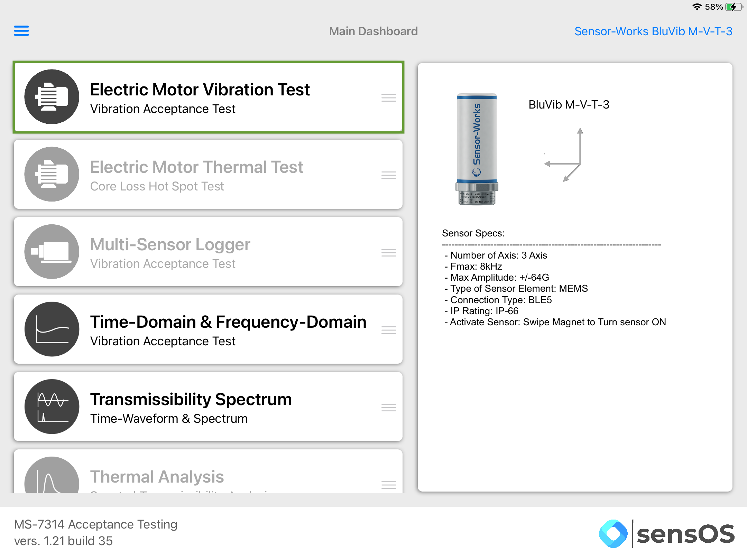This screenshot has height=560, width=747.
Task: Tap the BluVib sensor product image
Action: [x=477, y=149]
